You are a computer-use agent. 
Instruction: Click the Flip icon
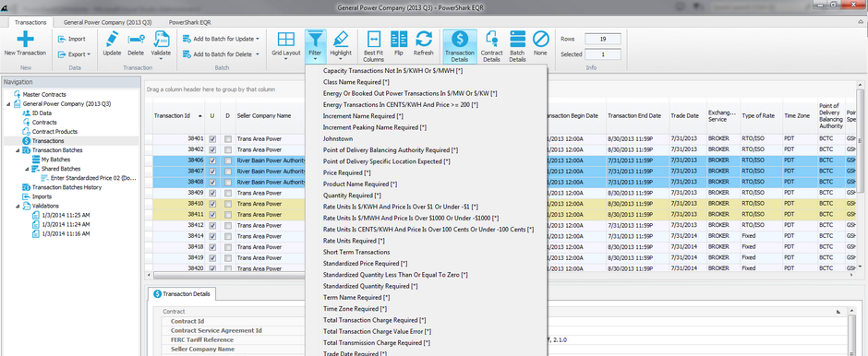[399, 40]
